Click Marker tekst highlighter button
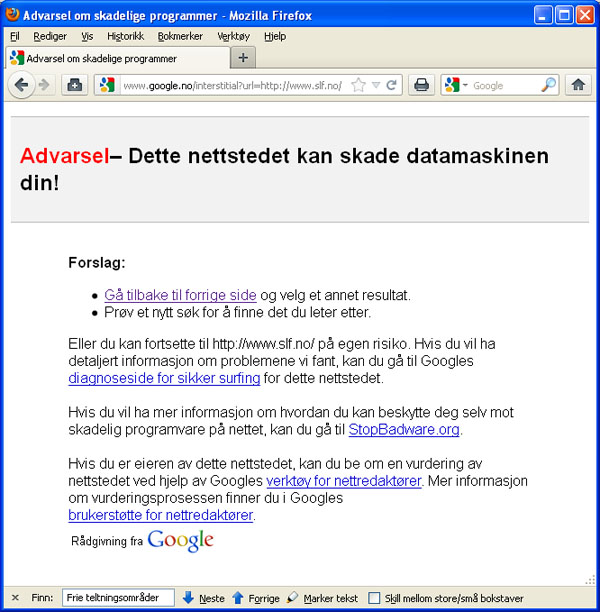Screen dimensions: 600x612 (x=322, y=598)
